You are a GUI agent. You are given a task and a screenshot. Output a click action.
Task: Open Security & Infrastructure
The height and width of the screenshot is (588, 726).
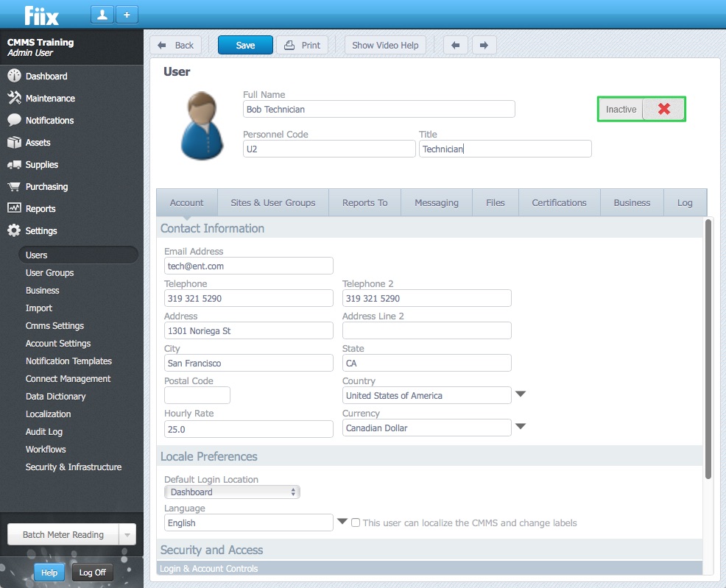pyautogui.click(x=74, y=467)
